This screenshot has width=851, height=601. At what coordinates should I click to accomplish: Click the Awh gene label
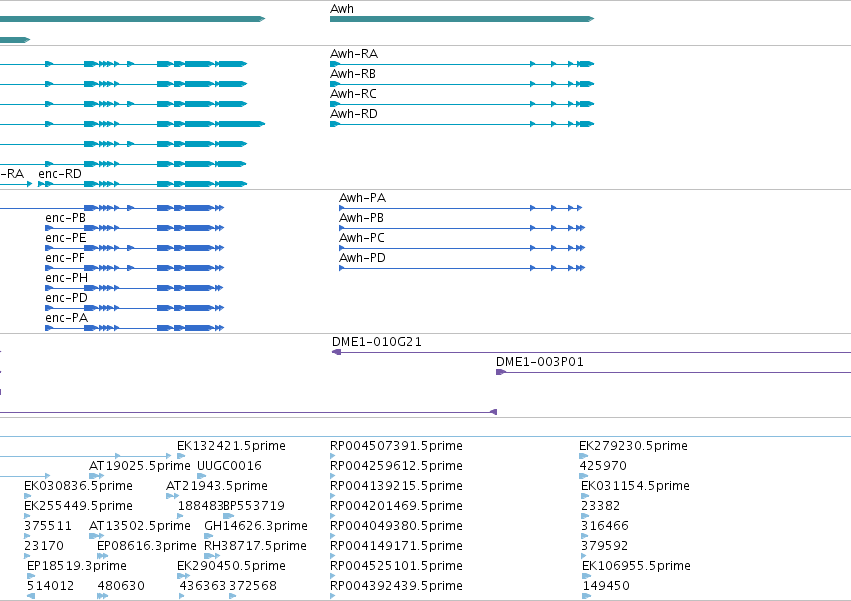(342, 9)
